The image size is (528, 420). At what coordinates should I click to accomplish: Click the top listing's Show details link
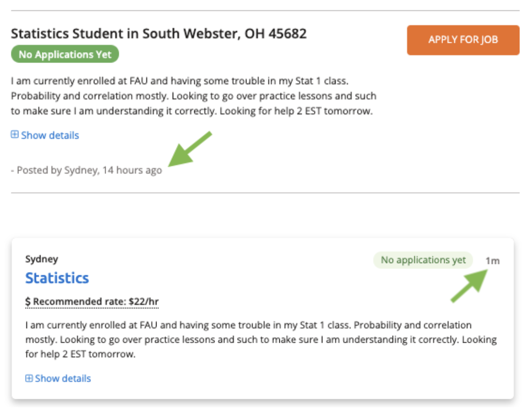tap(50, 135)
